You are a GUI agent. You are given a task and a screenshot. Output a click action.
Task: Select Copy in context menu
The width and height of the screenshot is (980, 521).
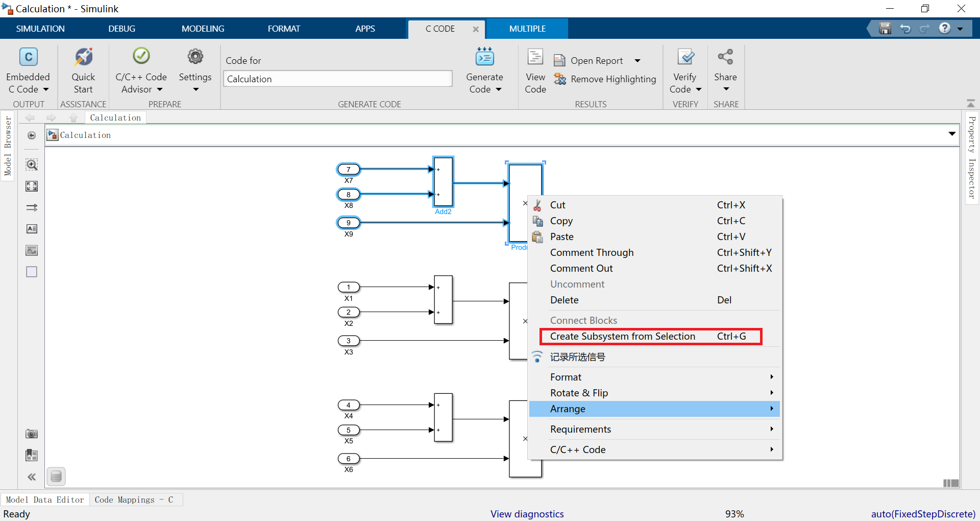(x=654, y=221)
